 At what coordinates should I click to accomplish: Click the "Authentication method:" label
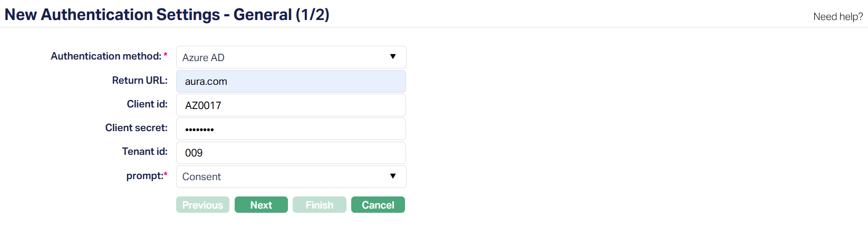click(106, 56)
